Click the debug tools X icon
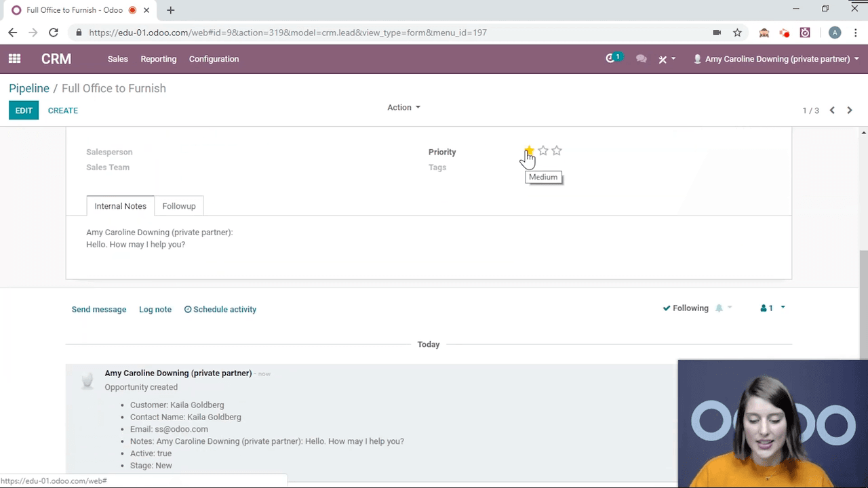The image size is (868, 488). (663, 60)
